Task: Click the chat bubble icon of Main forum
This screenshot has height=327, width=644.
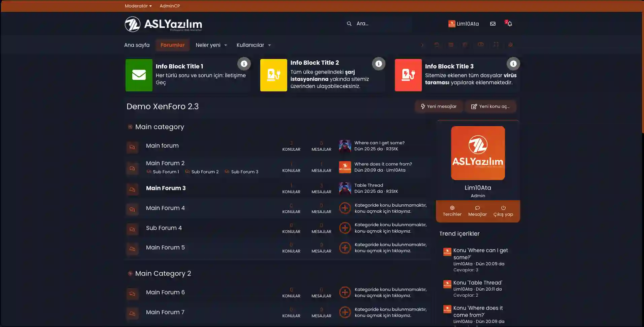Action: tap(132, 147)
